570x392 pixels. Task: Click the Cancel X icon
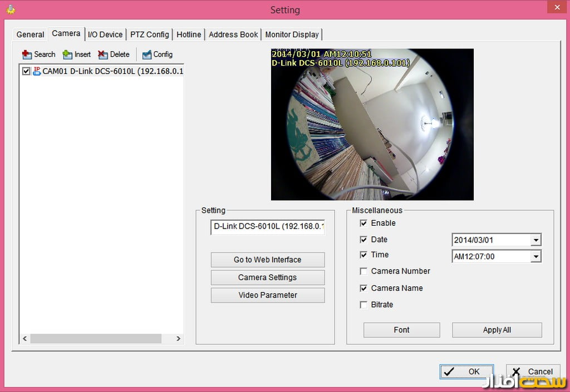coord(515,371)
